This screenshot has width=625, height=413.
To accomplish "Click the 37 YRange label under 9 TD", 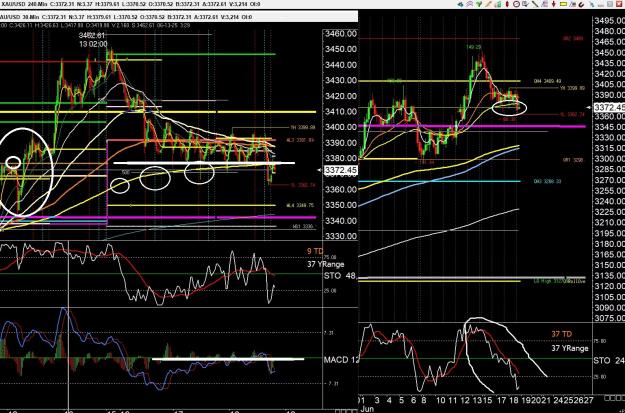I will click(x=326, y=264).
